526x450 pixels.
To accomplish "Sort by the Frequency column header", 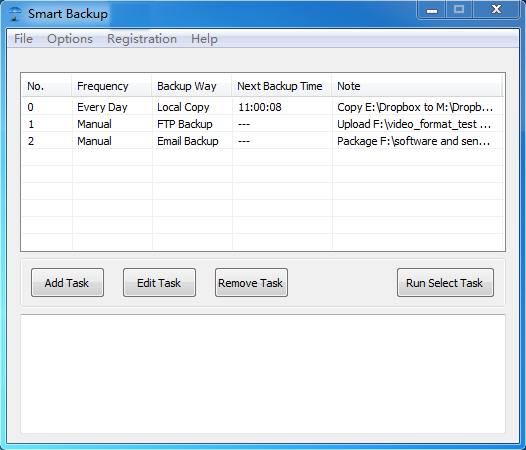I will point(111,86).
